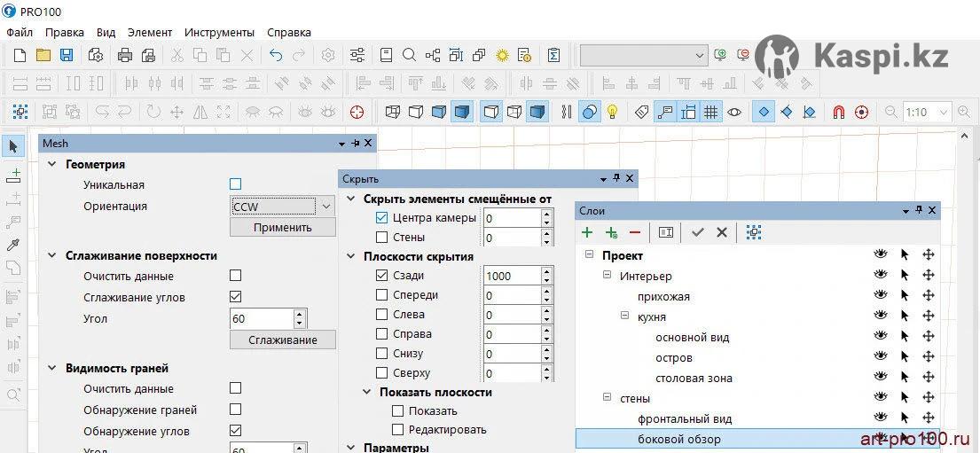
Task: Click the green plus add-layer icon
Action: point(587,232)
